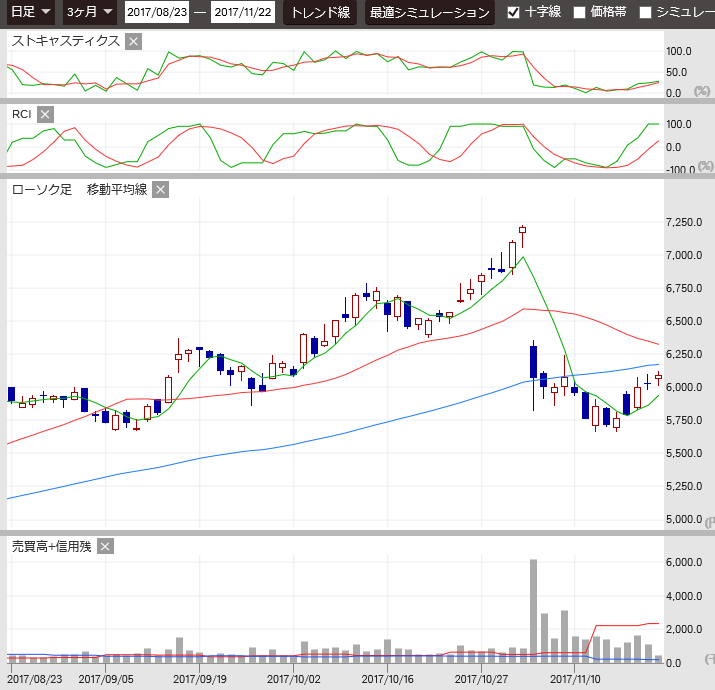
Task: Close the RCI indicator panel
Action: tap(45, 114)
